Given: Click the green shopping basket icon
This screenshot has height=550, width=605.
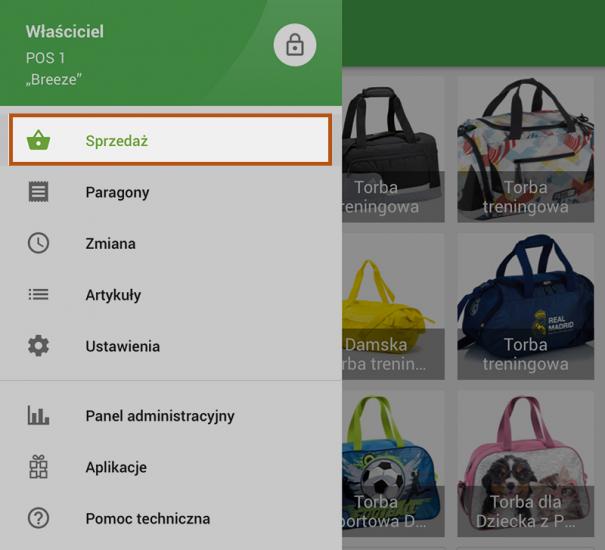Looking at the screenshot, I should [x=38, y=141].
